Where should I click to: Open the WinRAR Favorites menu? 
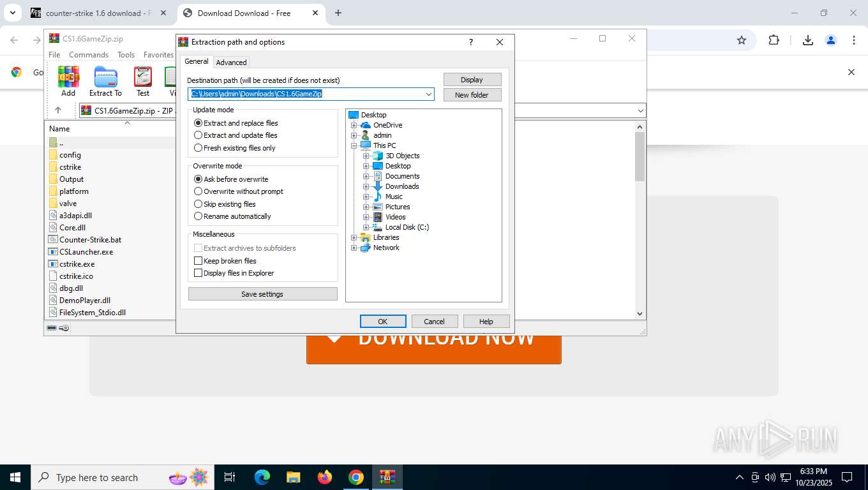click(158, 55)
